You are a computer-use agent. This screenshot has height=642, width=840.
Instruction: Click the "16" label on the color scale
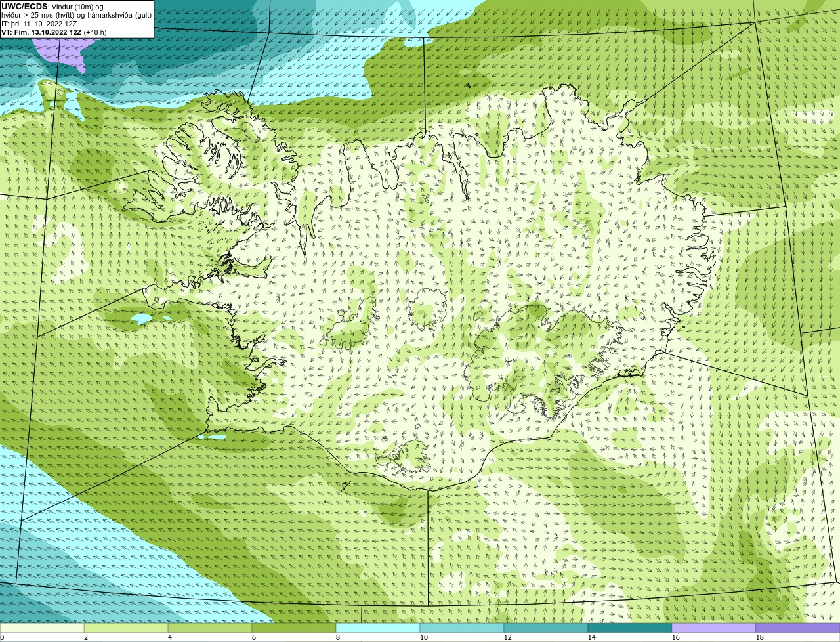click(676, 637)
